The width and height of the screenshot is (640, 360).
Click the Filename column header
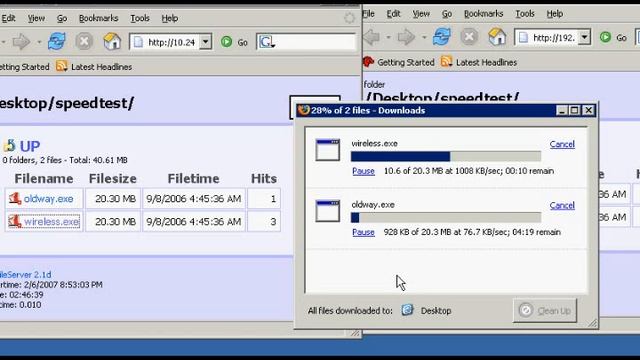(44, 178)
